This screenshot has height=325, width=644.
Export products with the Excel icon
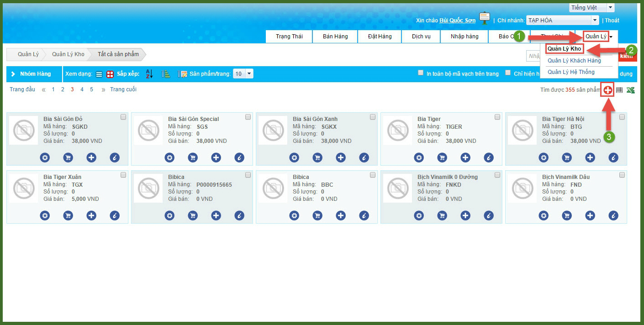click(630, 90)
